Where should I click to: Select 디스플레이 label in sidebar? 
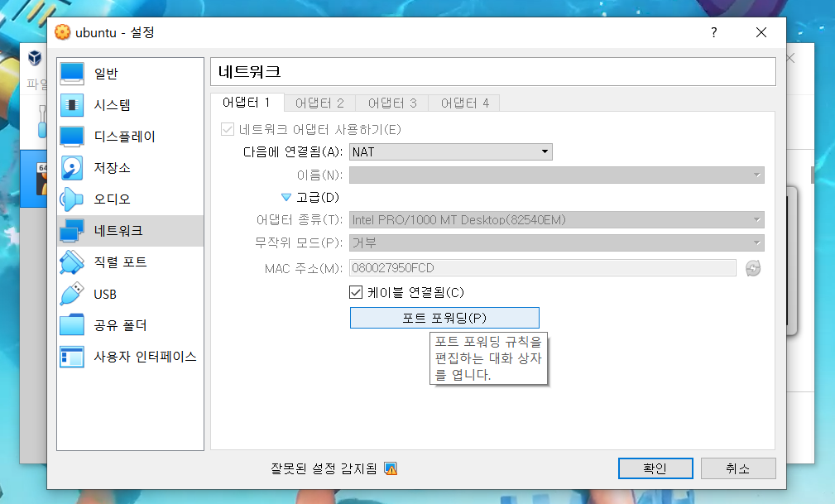[x=125, y=137]
